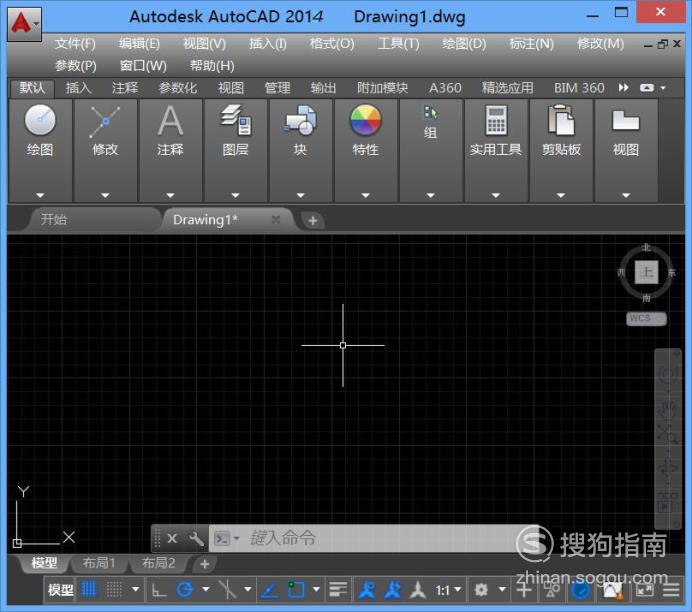Expand the 图层 panel dropdown arrow
The image size is (692, 612).
pyautogui.click(x=236, y=195)
